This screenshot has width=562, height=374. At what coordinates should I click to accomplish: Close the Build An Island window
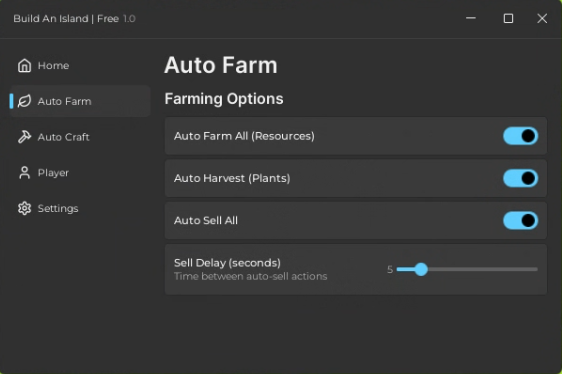tap(542, 18)
